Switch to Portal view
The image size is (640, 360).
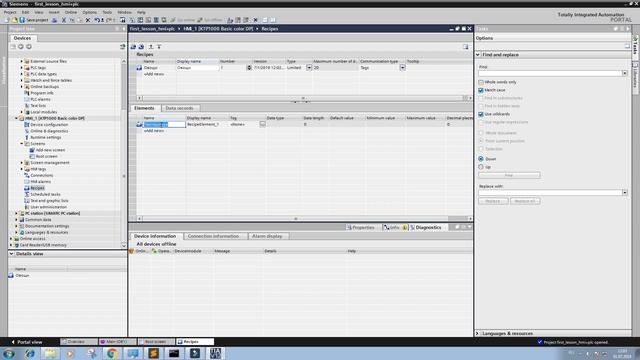27,342
